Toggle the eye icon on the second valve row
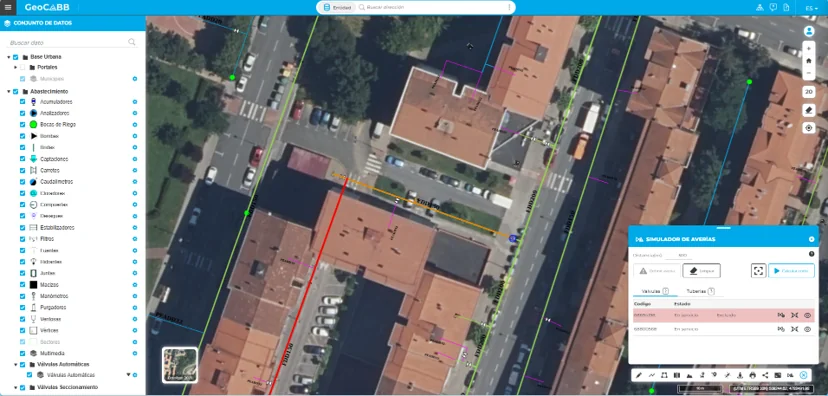This screenshot has height=396, width=828. [x=807, y=329]
